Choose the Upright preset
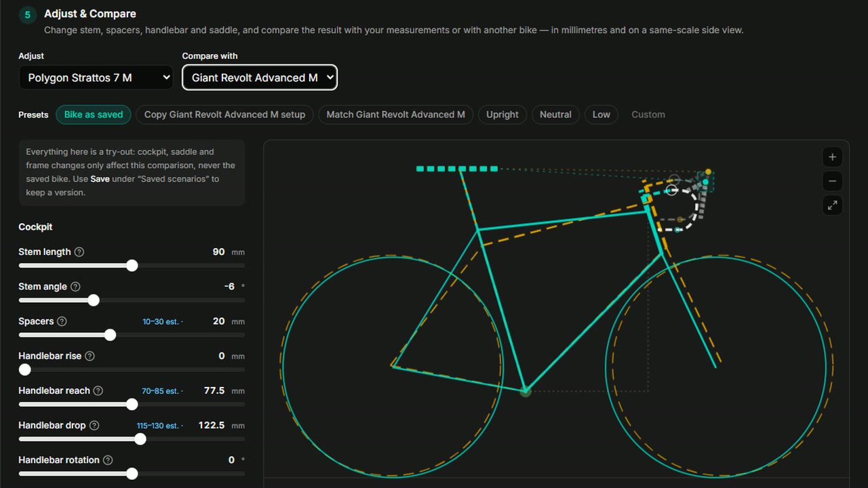Viewport: 868px width, 488px height. [x=502, y=115]
